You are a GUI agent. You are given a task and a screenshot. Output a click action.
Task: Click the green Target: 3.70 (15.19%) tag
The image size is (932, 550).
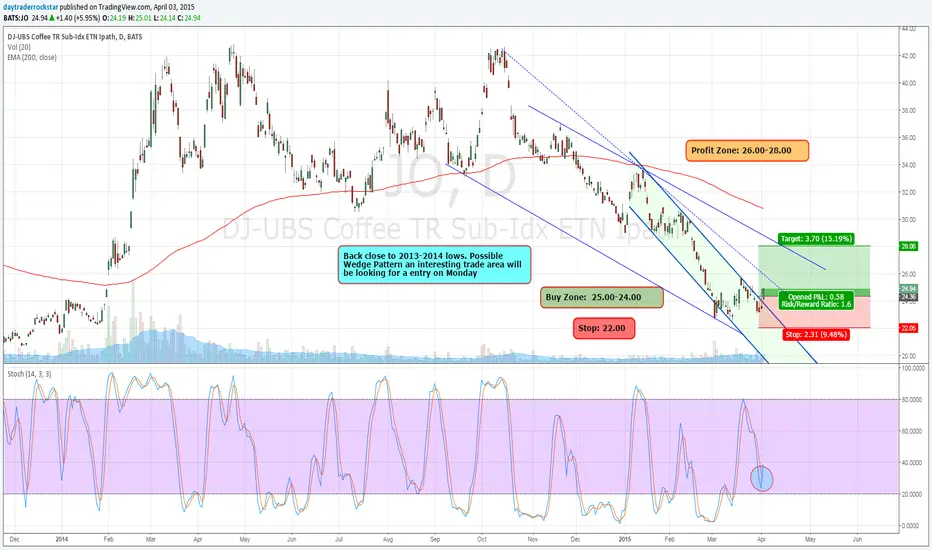pyautogui.click(x=817, y=239)
